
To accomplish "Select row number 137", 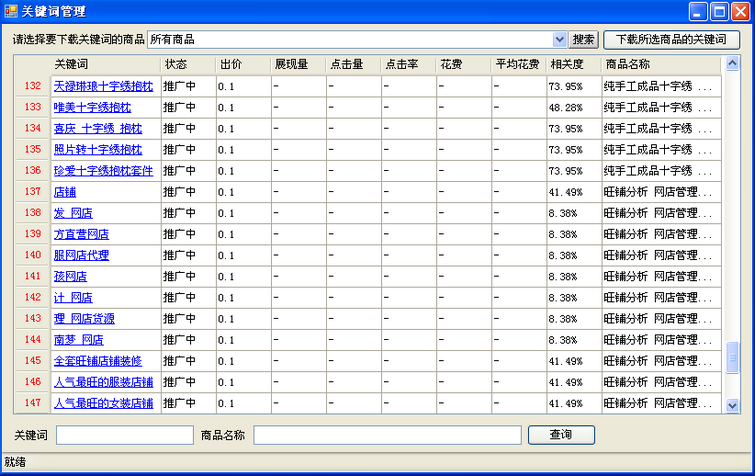I will pyautogui.click(x=33, y=192).
